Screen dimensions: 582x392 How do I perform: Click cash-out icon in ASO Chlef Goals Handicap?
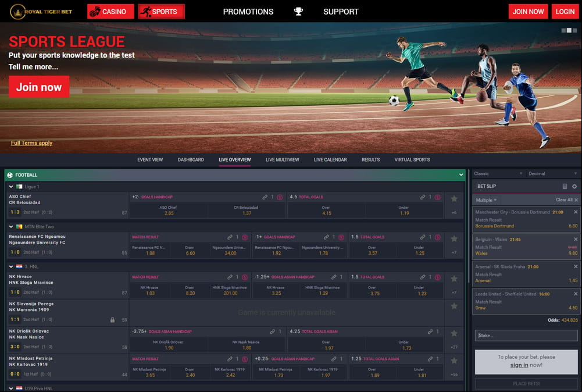tap(280, 197)
